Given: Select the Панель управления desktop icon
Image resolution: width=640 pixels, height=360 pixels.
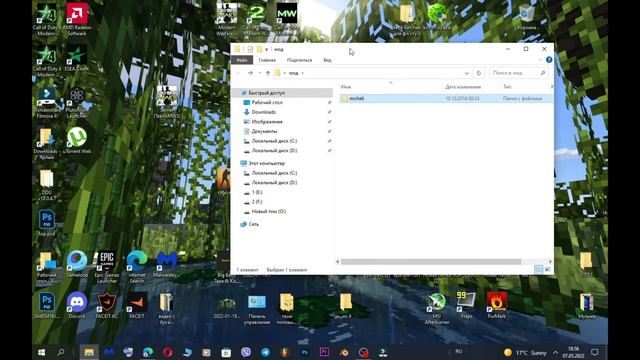Looking at the screenshot, I should click(257, 309).
